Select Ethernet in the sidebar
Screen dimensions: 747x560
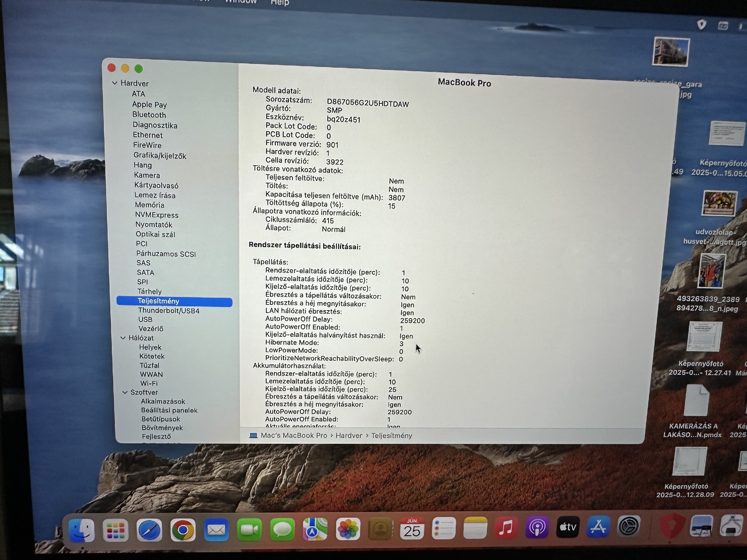point(148,135)
